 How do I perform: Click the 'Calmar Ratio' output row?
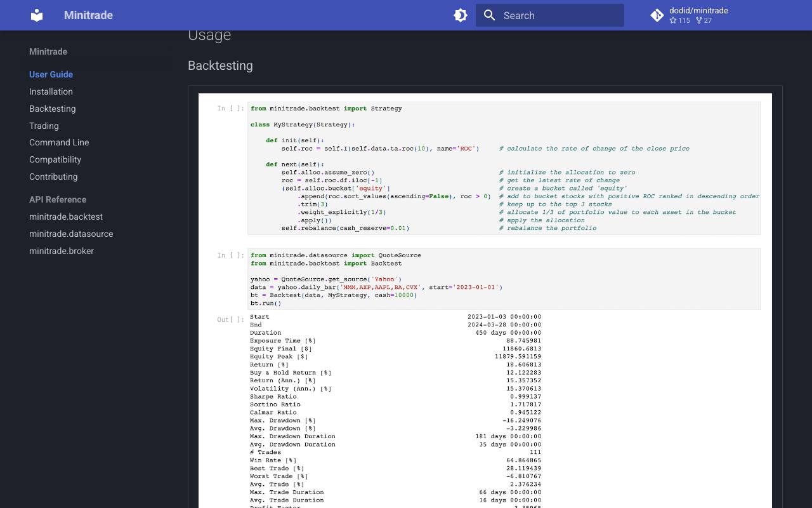pos(395,412)
